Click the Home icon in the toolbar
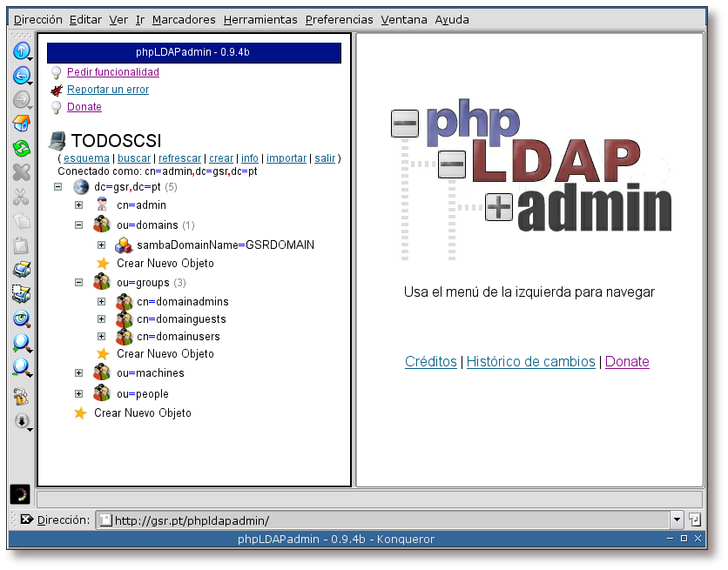Screen dimensions: 728x570 pyautogui.click(x=21, y=124)
